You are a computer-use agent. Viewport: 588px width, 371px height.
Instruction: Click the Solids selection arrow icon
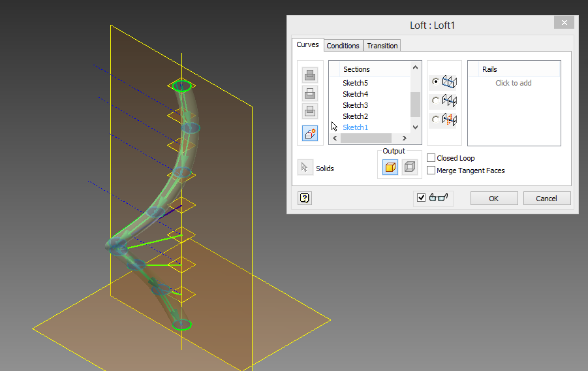[305, 167]
